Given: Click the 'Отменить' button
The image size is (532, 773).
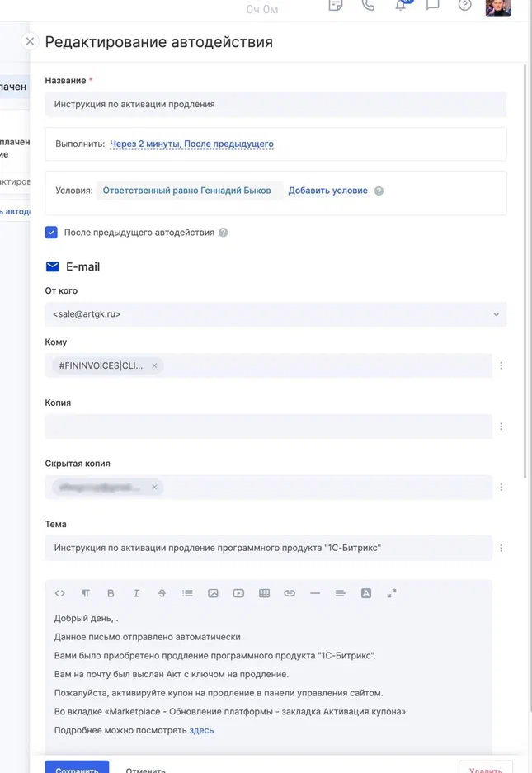Looking at the screenshot, I should pyautogui.click(x=145, y=769).
